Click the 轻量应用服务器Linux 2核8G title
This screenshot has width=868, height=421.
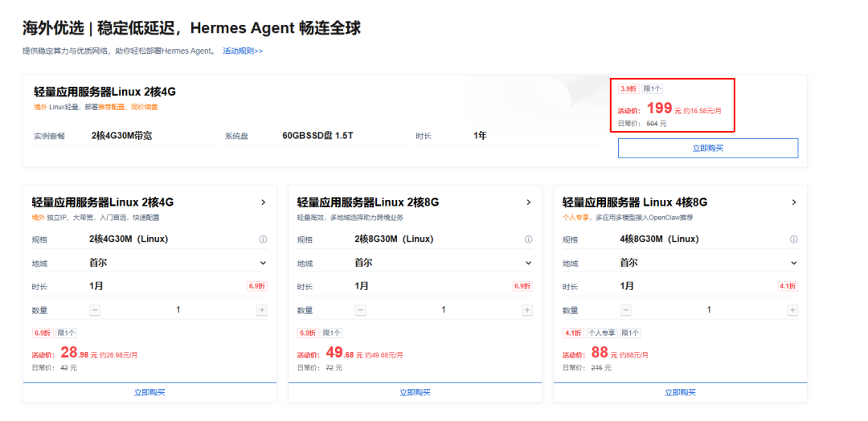point(368,202)
